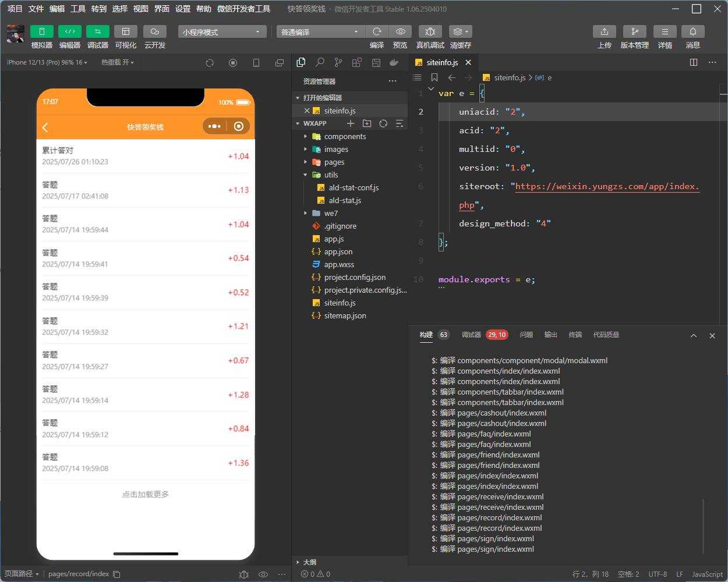Screen dimensions: 728x582
Task: Tap 点击加载更多 to load more records
Action: (146, 494)
